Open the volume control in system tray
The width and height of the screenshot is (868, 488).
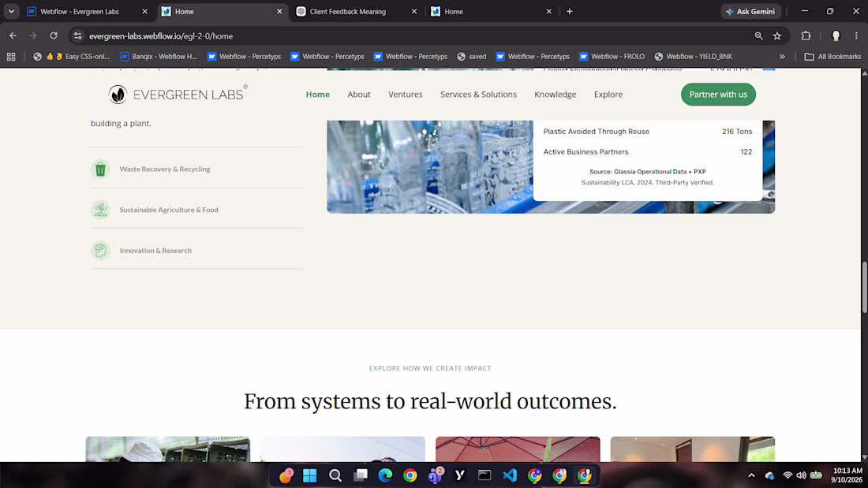point(801,475)
